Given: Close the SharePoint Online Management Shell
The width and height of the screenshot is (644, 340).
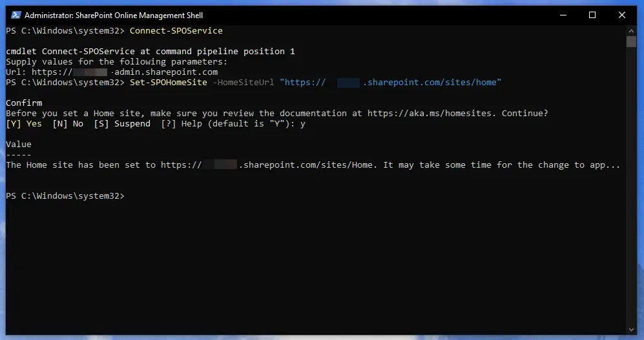Looking at the screenshot, I should (622, 15).
